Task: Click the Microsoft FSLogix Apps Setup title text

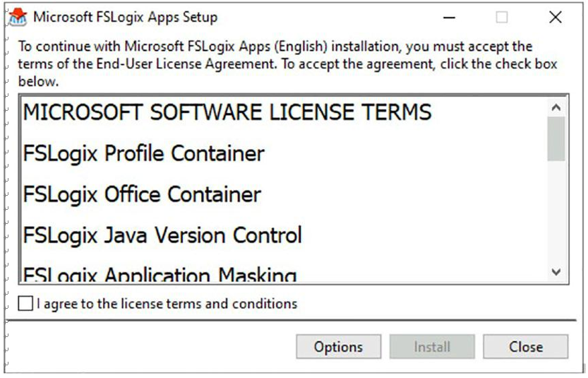Action: click(x=125, y=17)
